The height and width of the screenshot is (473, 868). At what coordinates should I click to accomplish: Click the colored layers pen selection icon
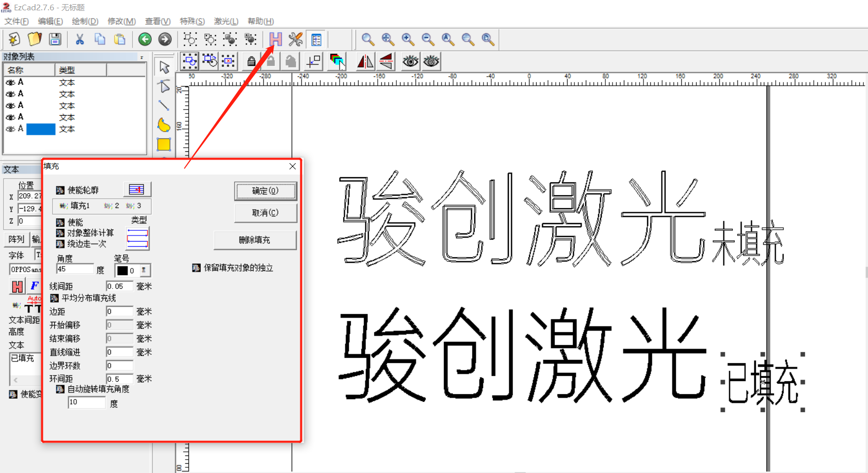click(337, 61)
